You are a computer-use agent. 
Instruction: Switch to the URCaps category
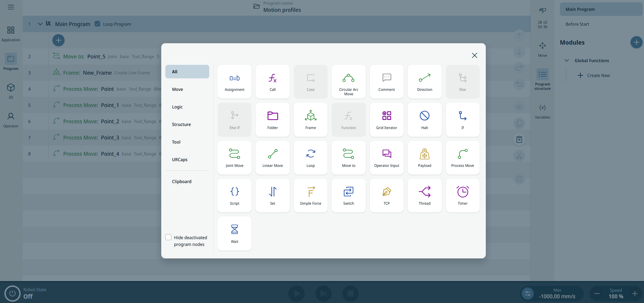point(180,159)
